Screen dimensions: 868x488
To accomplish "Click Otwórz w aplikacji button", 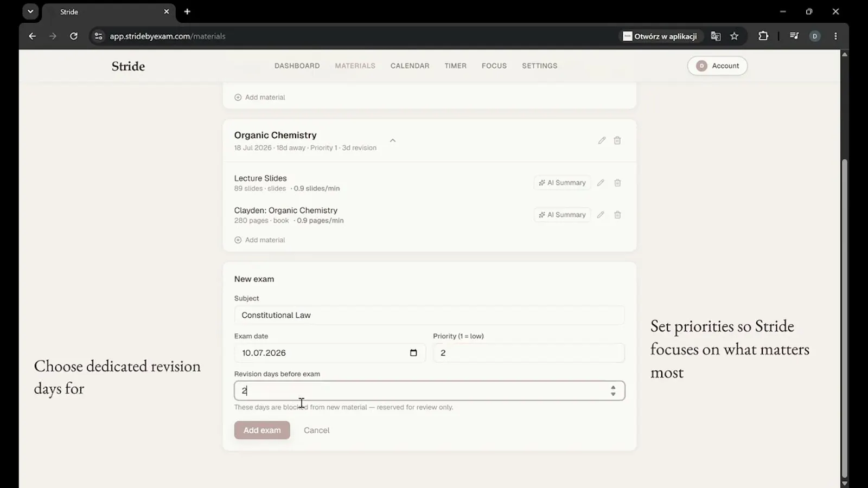I will click(660, 36).
